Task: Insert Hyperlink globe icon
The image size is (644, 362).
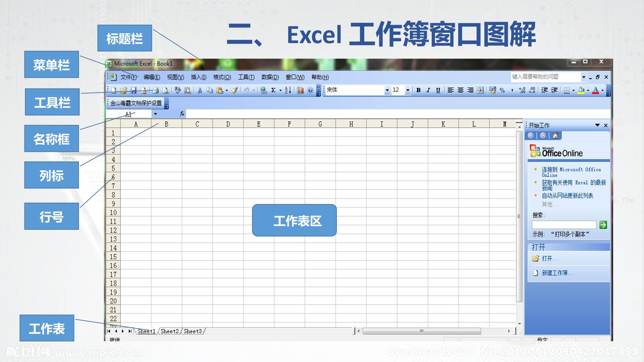Action: (x=264, y=90)
